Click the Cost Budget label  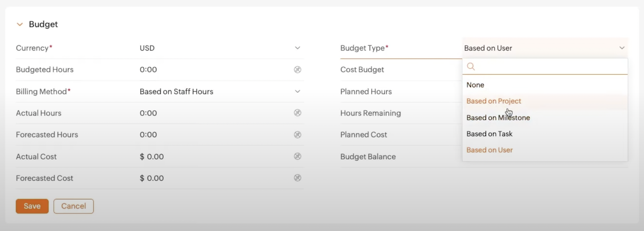coord(362,70)
